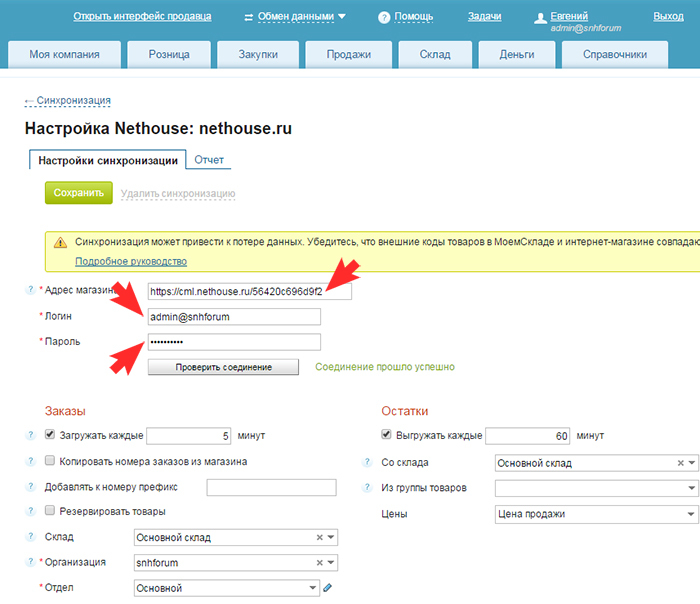
Task: Click help icon beside Резервировать товары
Action: click(30, 511)
